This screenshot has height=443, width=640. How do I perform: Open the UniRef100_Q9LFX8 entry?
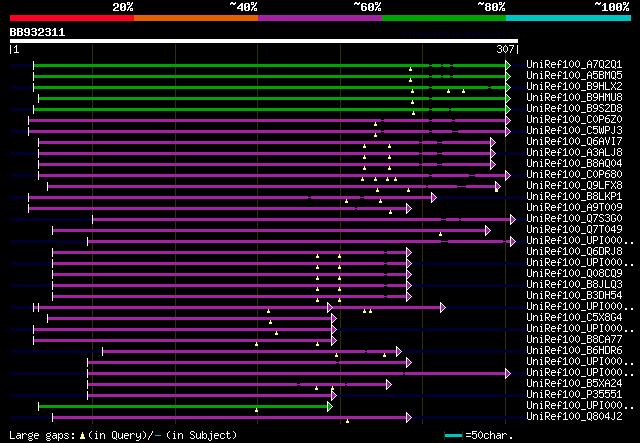click(x=574, y=186)
